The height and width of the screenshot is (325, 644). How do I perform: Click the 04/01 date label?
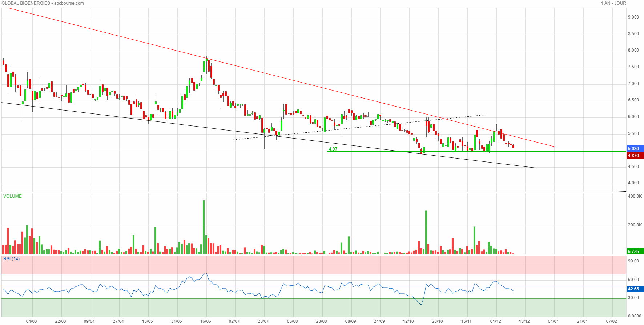coord(554,321)
